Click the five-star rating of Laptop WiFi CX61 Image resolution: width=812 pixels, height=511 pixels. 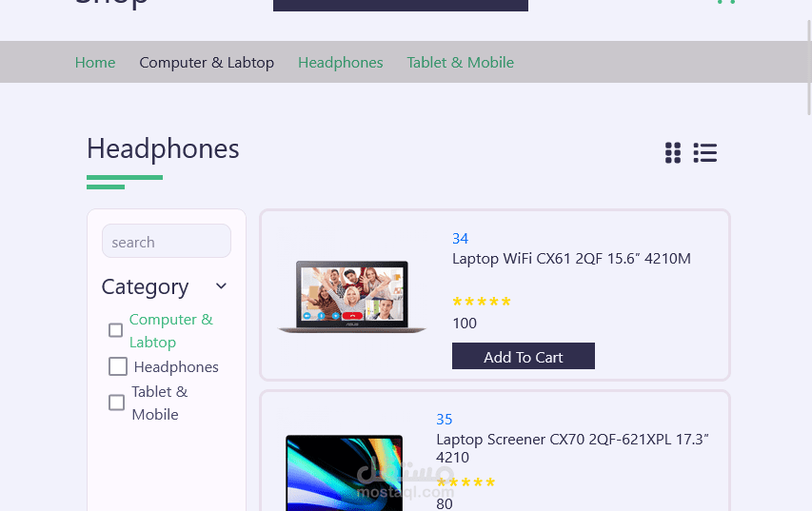(x=482, y=302)
